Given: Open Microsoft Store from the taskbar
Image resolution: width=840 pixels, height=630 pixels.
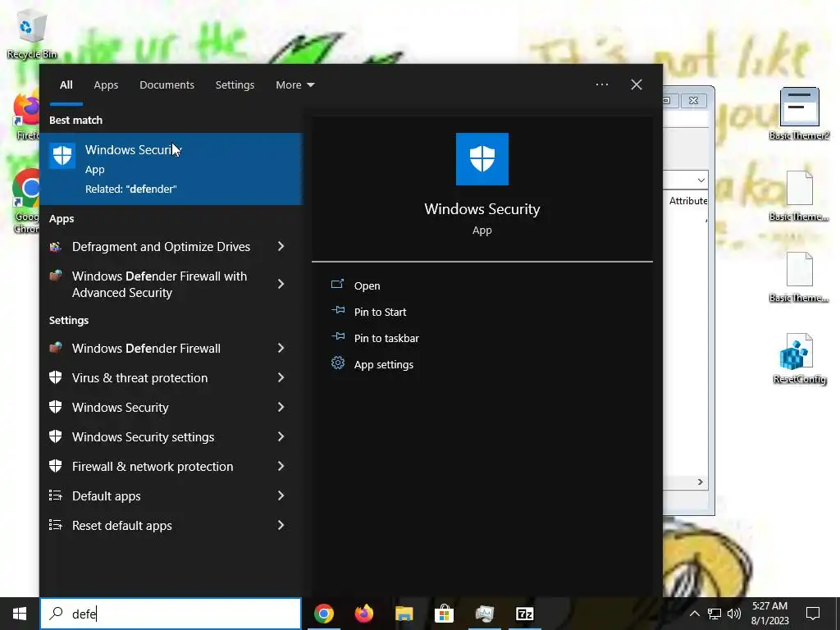Looking at the screenshot, I should [x=444, y=614].
